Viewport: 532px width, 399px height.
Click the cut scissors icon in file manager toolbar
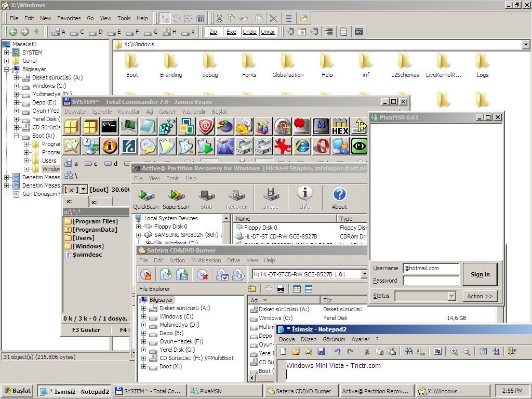pyautogui.click(x=220, y=18)
